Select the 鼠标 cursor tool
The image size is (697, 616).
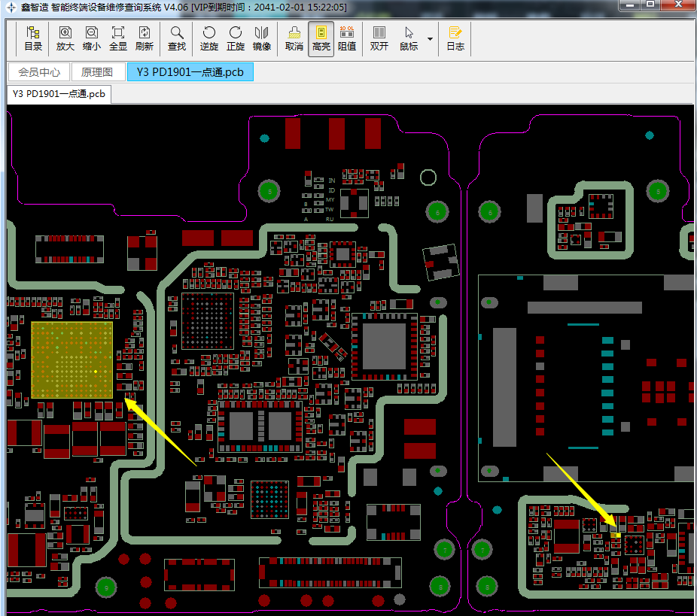409,39
